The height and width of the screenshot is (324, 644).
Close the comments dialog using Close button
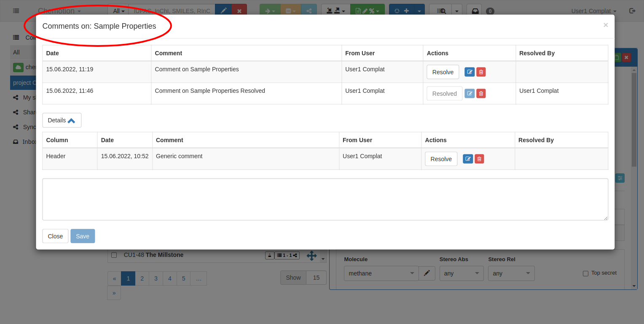[55, 236]
